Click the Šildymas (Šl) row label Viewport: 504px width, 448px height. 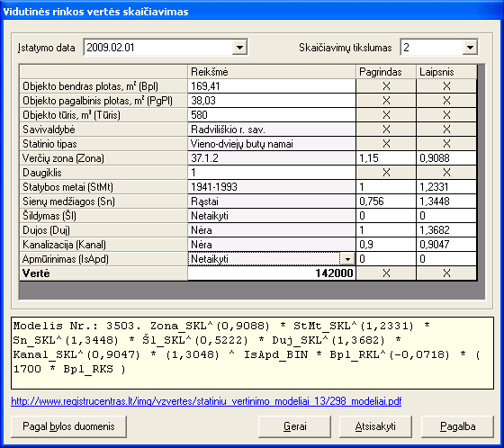103,216
